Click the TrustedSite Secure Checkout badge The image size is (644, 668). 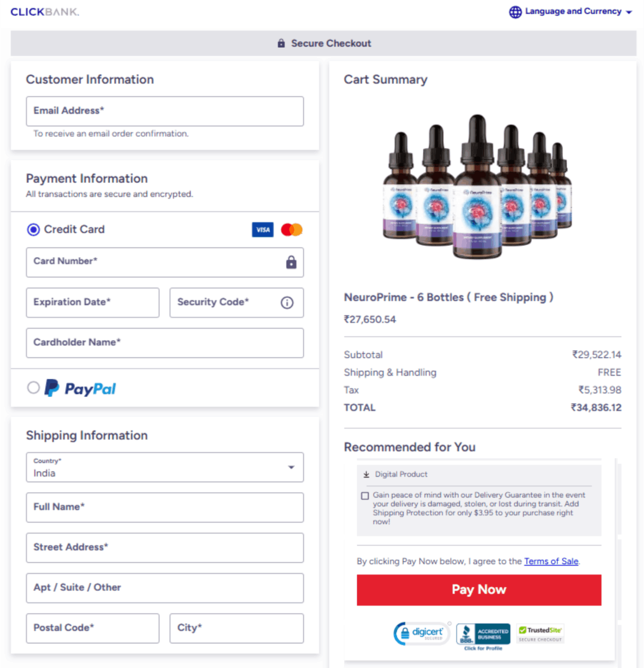click(x=540, y=633)
